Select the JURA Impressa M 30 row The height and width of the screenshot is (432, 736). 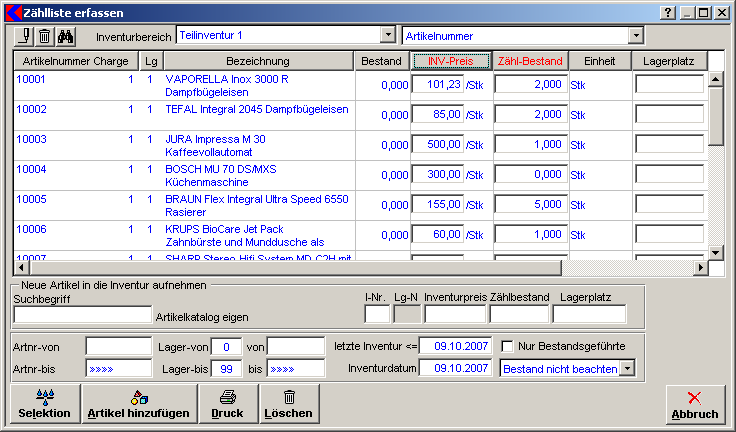point(215,145)
